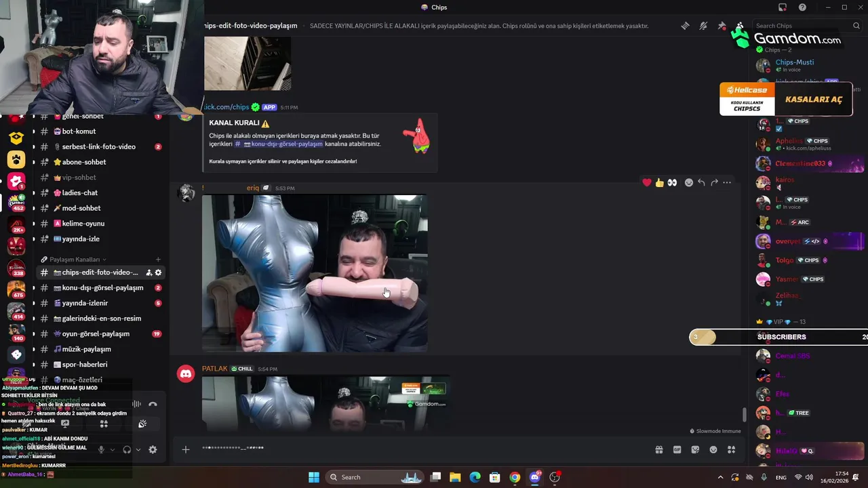Show hidden system tray icons chevron

[x=720, y=477]
